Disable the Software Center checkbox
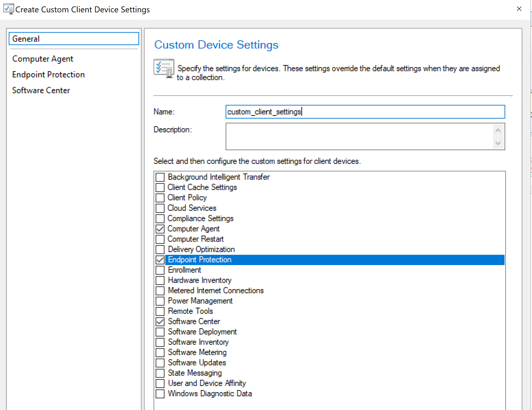 coord(160,321)
